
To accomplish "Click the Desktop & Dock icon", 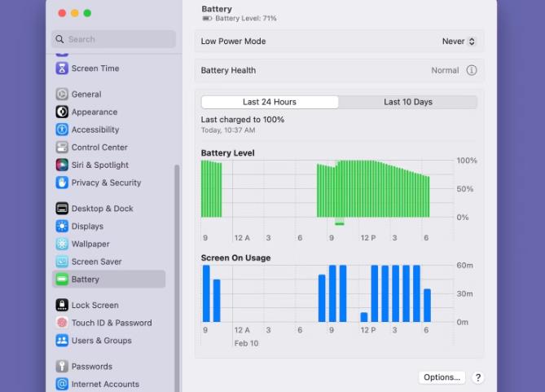I will 62,209.
